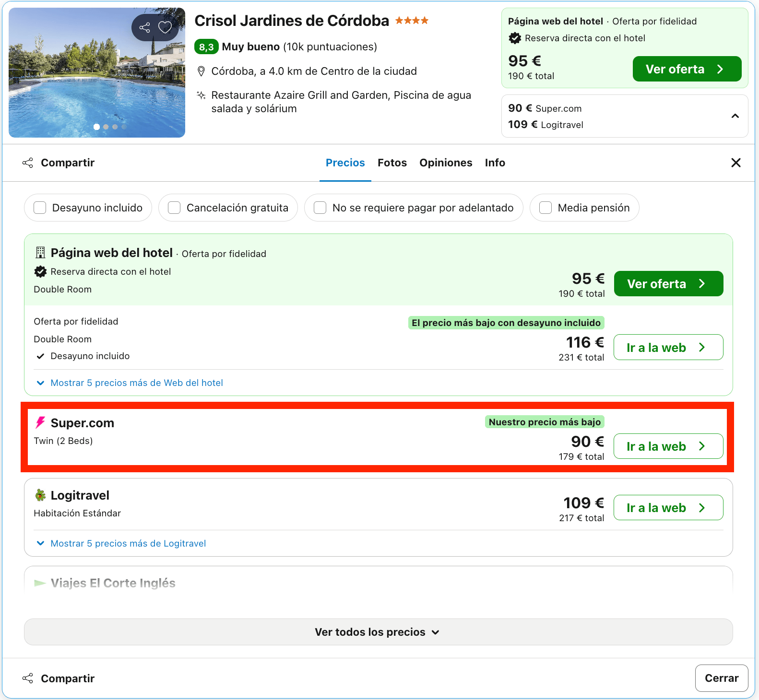Select third dot of photo carousel
The width and height of the screenshot is (759, 700).
115,127
